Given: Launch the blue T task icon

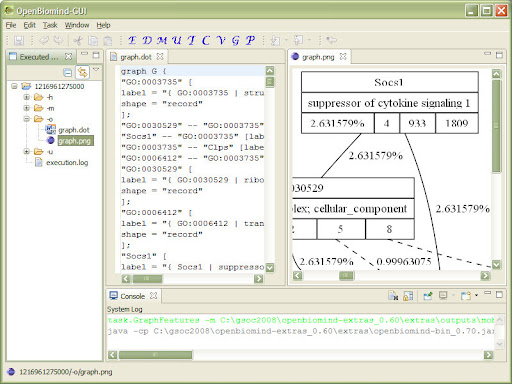Looking at the screenshot, I should [x=191, y=40].
